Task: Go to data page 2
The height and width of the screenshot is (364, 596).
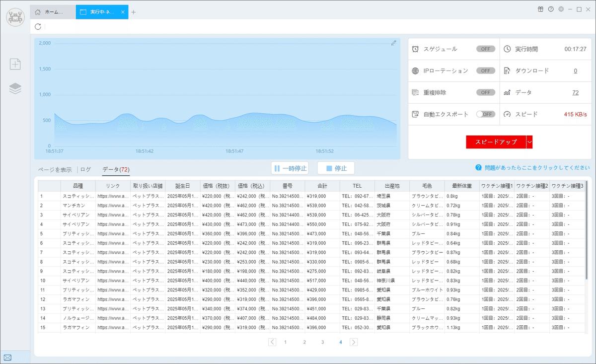Action: tap(304, 342)
